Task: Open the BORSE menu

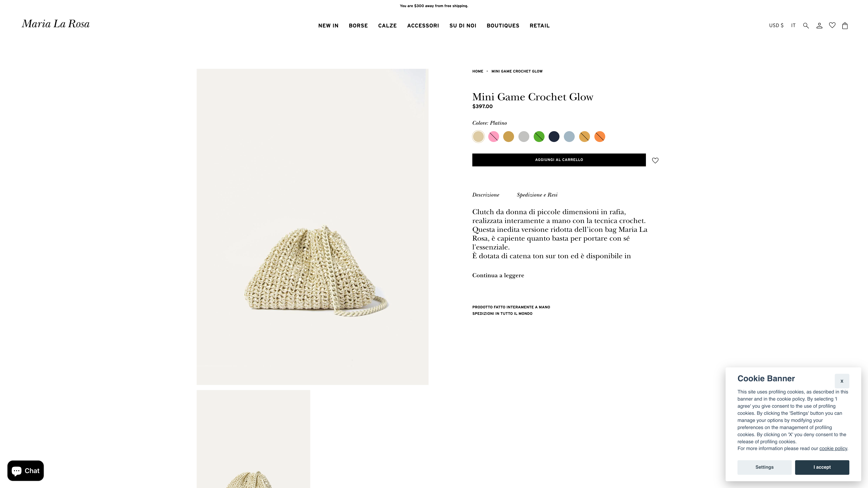Action: pos(358,26)
